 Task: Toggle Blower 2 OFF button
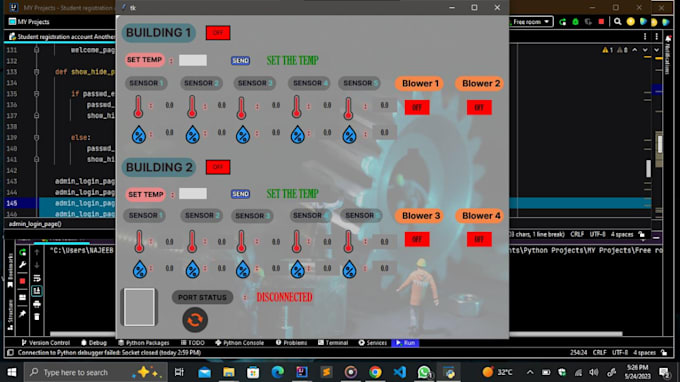479,108
